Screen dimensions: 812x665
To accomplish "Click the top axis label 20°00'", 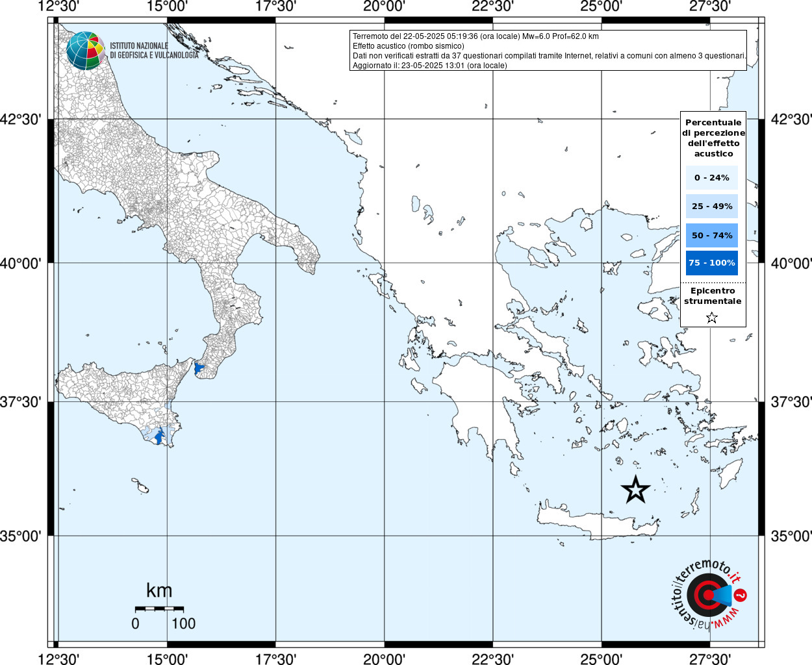I will tap(384, 6).
